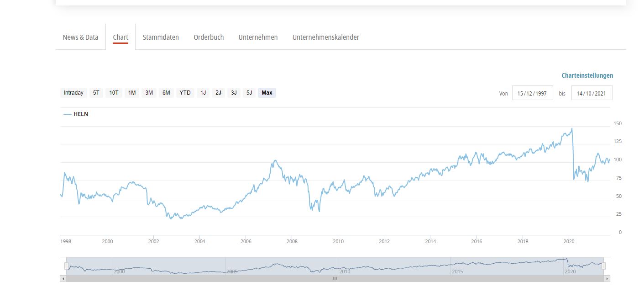Open the Orderbuch tab
644x298 pixels.
tap(209, 37)
